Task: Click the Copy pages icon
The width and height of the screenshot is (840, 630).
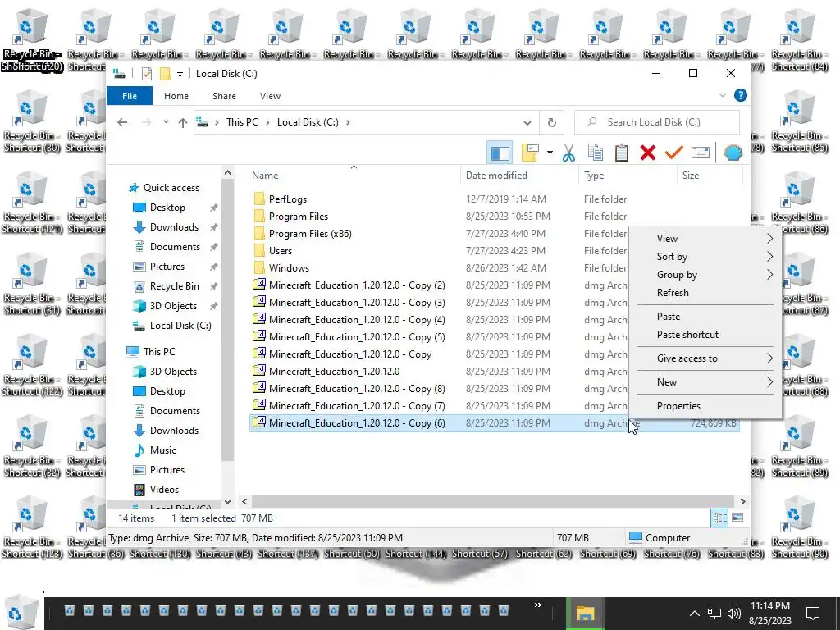Action: (x=596, y=153)
